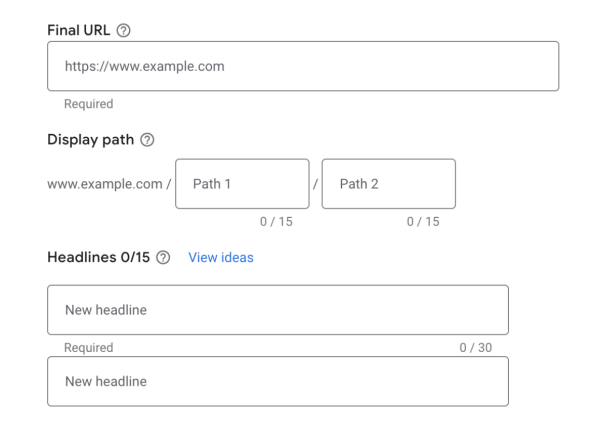Image resolution: width=596 pixels, height=446 pixels.
Task: Select the Path 1 field
Action: (242, 184)
